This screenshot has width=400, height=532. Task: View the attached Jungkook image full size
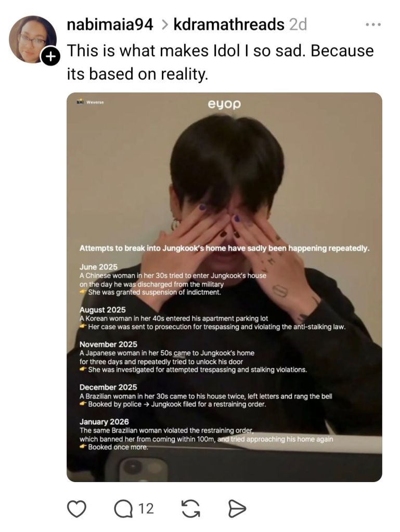224,287
